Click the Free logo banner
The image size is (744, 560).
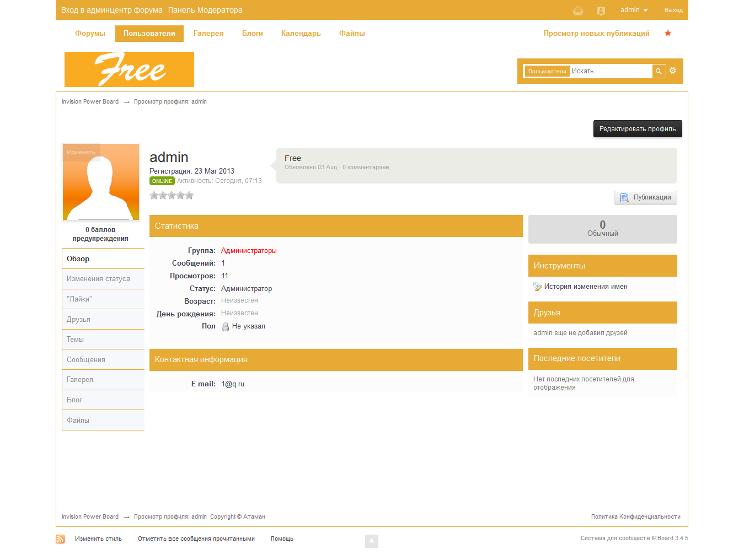point(129,69)
